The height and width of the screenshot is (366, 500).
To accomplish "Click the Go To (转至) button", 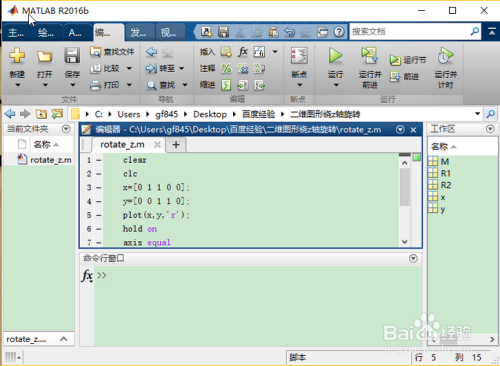I will click(x=160, y=68).
